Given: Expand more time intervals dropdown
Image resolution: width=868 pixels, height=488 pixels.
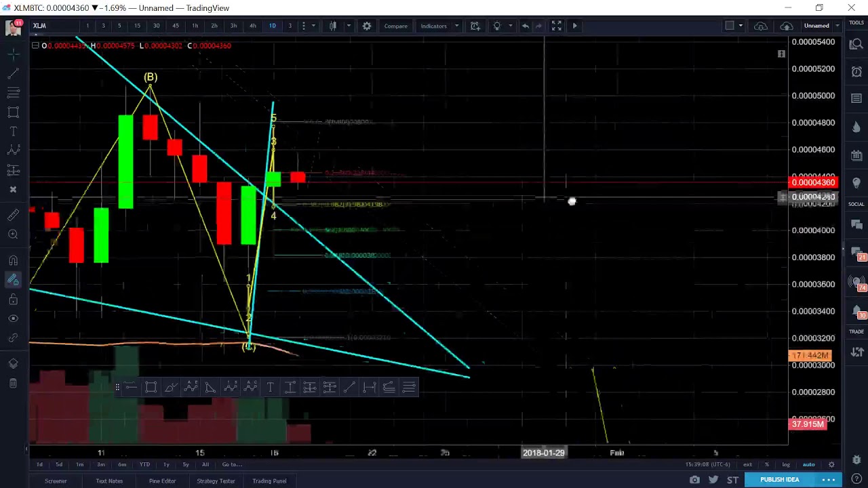Looking at the screenshot, I should [313, 26].
